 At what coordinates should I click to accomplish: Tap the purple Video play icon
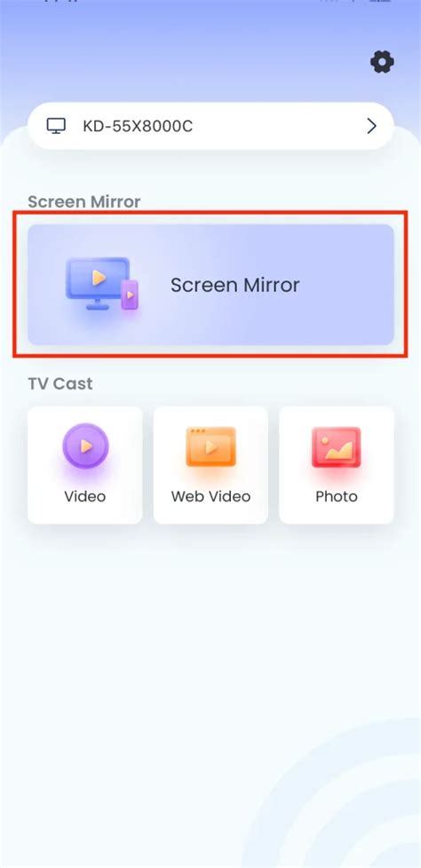coord(85,446)
